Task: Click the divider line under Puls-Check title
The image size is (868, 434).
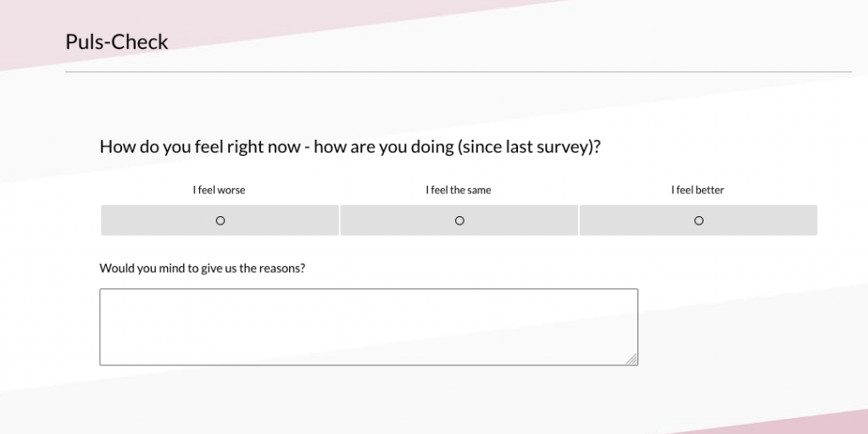Action: coord(459,71)
